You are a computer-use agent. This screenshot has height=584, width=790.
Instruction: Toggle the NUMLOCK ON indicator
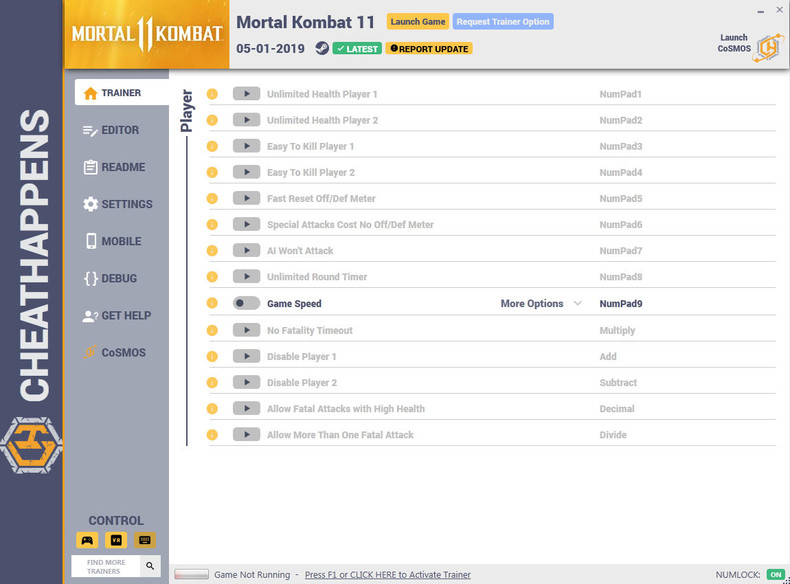point(775,574)
